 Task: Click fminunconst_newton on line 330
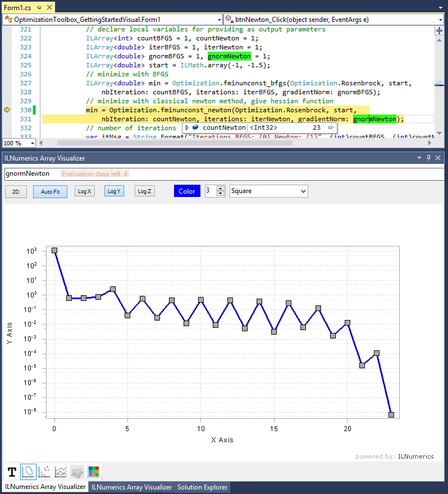coord(196,110)
